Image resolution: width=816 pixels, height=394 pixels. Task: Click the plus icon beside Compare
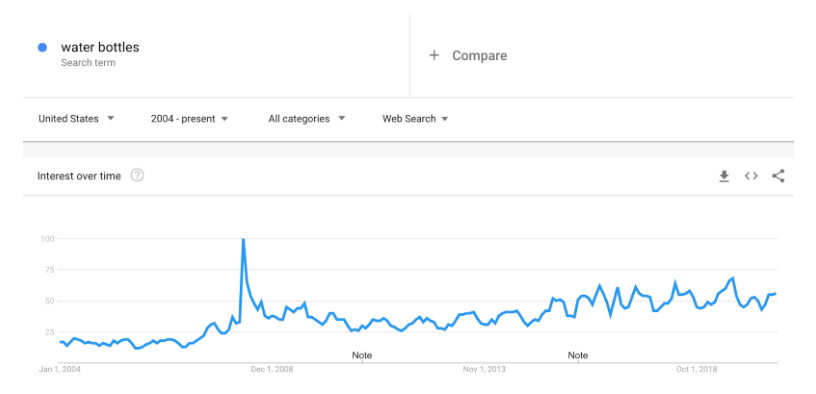[x=434, y=55]
